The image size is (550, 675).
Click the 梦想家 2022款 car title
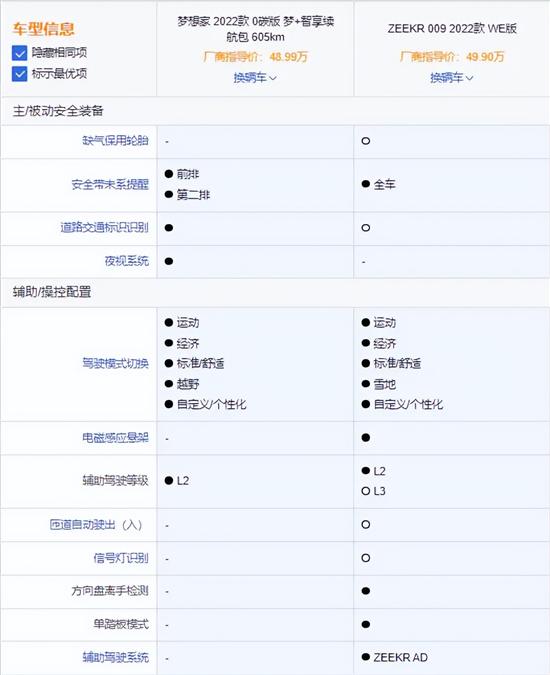point(256,29)
